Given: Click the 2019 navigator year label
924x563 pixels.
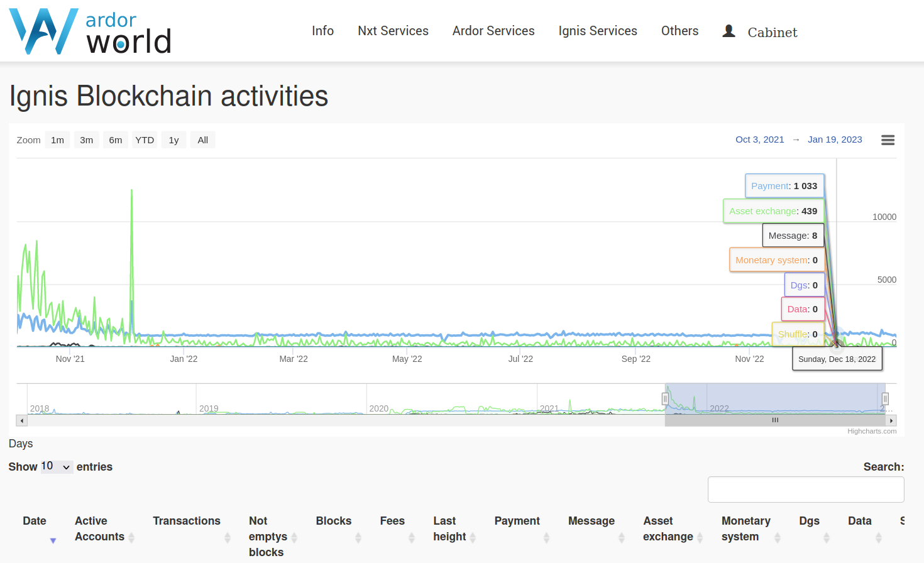Looking at the screenshot, I should point(209,408).
